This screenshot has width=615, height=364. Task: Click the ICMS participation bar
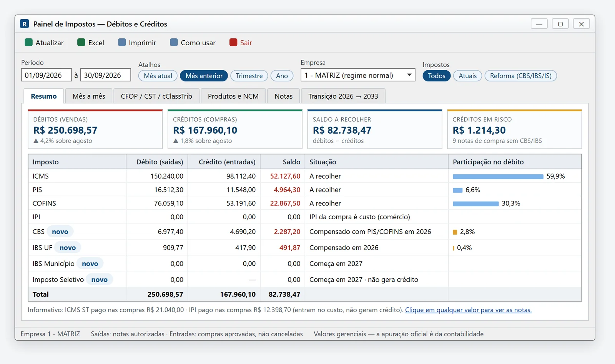click(x=498, y=176)
